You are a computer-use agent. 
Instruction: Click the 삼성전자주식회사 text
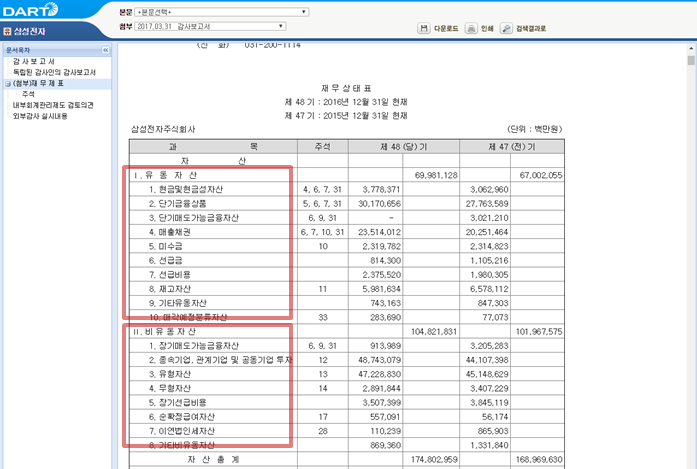163,129
